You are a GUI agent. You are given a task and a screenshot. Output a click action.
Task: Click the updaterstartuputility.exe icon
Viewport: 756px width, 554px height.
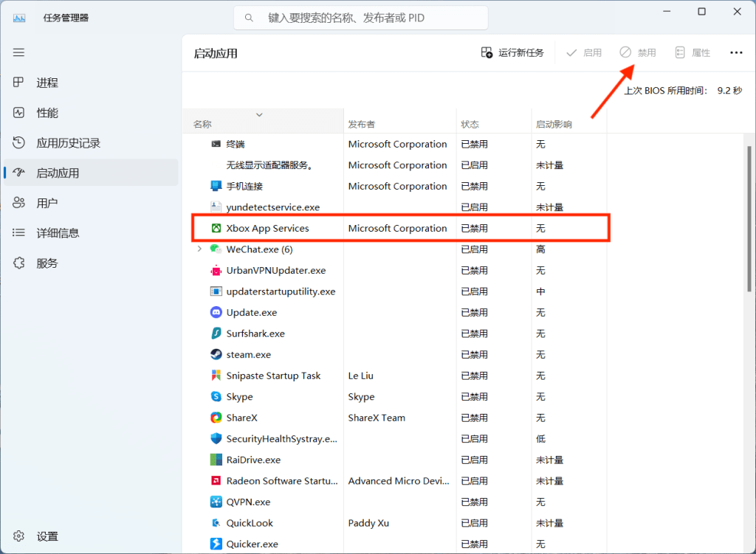(216, 291)
